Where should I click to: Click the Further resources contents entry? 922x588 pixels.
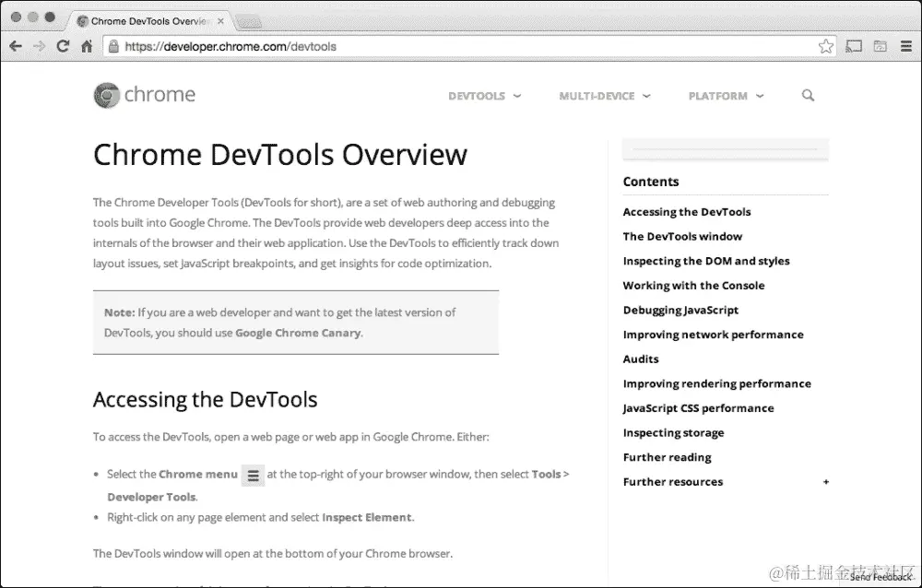pyautogui.click(x=673, y=482)
